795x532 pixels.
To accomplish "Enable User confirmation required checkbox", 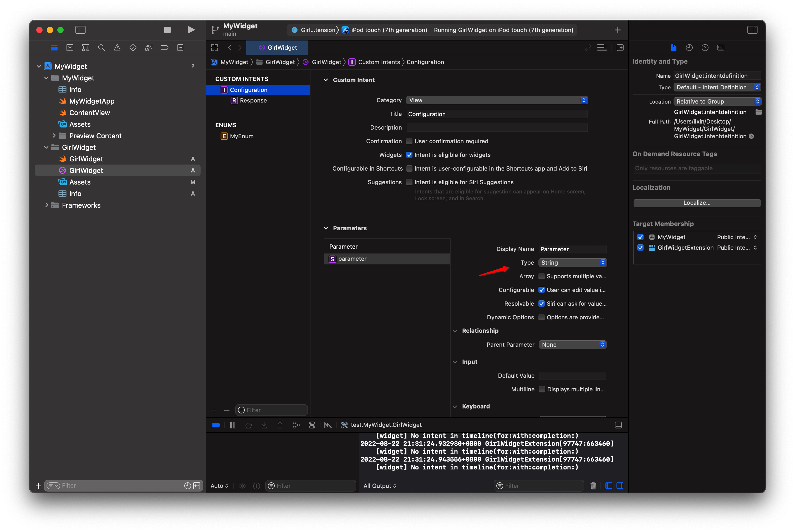I will coord(409,141).
